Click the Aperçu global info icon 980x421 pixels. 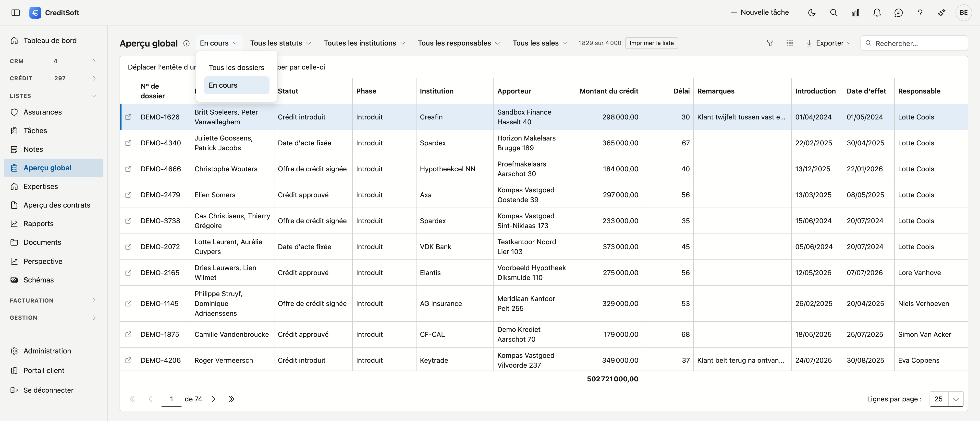(186, 43)
